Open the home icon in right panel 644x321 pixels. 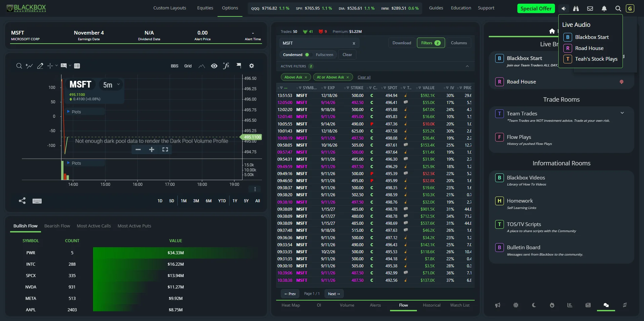(552, 31)
